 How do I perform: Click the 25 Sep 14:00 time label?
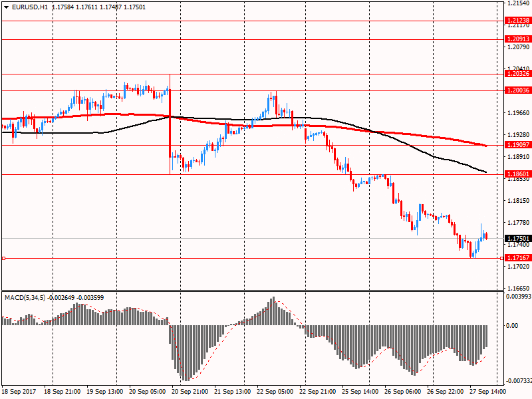[x=360, y=392]
